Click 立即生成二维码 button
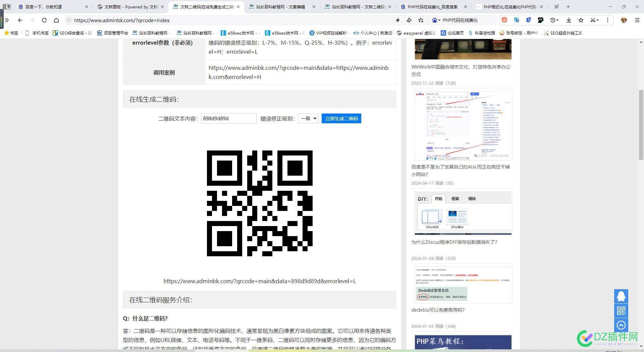The width and height of the screenshot is (644, 352). (341, 118)
